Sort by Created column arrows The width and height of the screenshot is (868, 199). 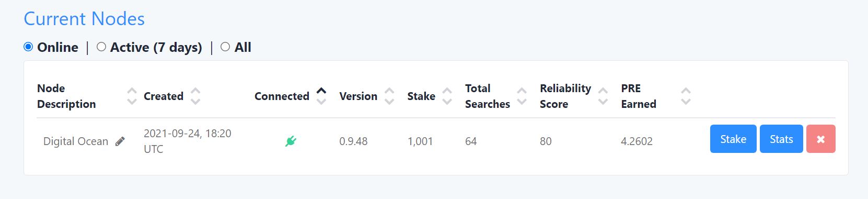click(x=195, y=96)
